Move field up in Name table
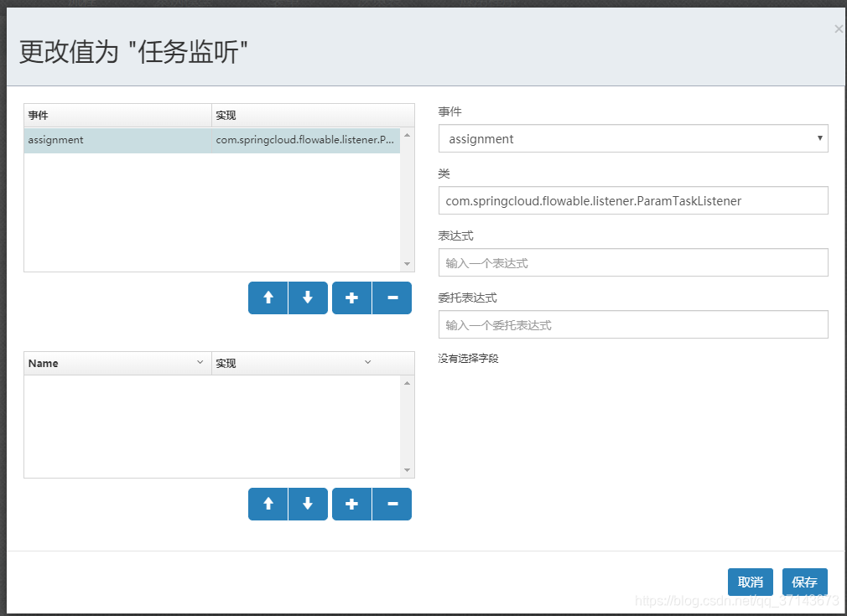 click(x=268, y=504)
